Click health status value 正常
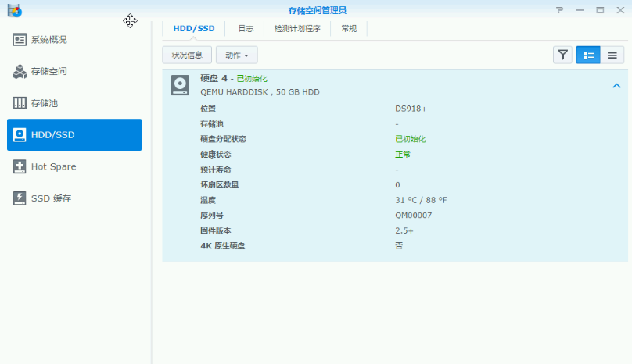The image size is (632, 364). 403,154
